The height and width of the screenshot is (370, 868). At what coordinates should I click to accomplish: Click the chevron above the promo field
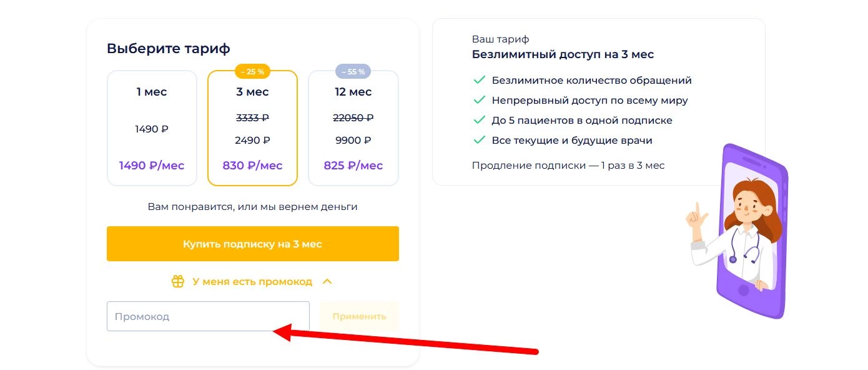(x=327, y=281)
